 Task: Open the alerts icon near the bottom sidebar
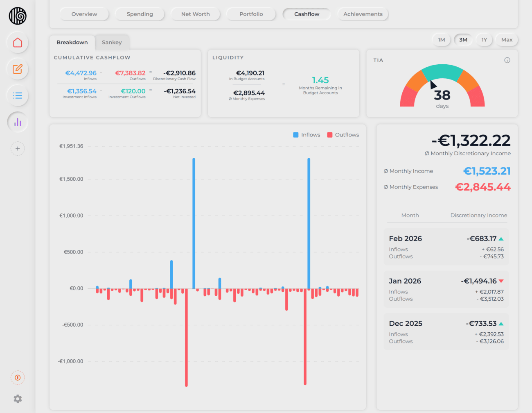pos(18,377)
